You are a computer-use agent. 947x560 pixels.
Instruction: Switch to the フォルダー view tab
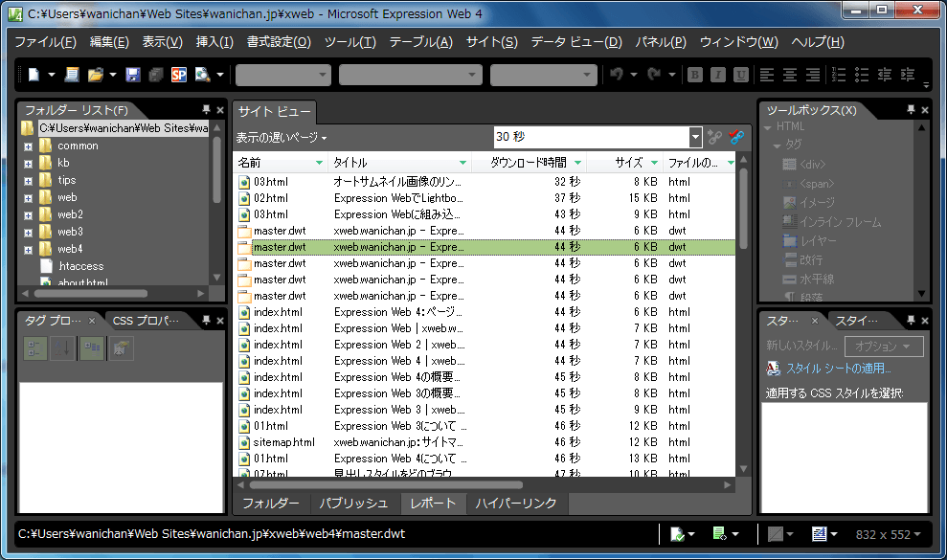point(271,504)
